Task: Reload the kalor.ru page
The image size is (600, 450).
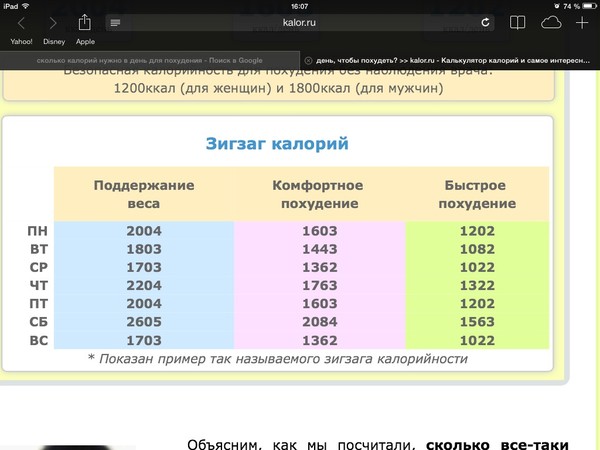Action: (x=485, y=23)
